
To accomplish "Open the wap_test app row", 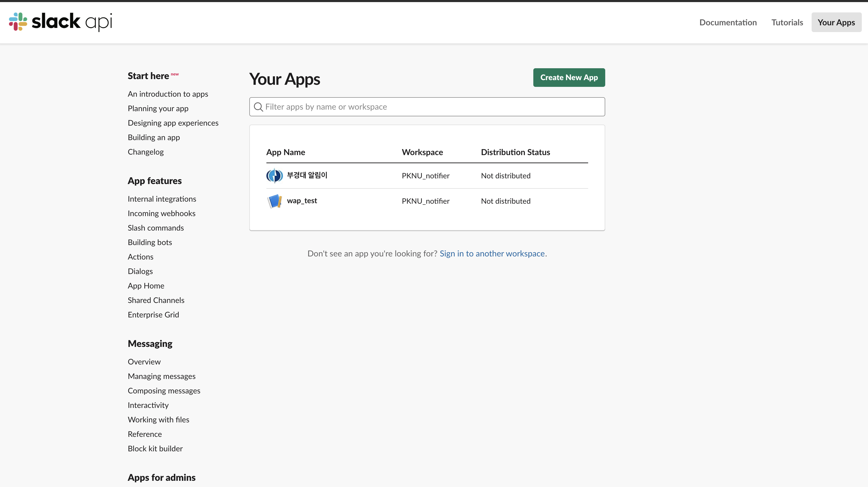I will (302, 201).
